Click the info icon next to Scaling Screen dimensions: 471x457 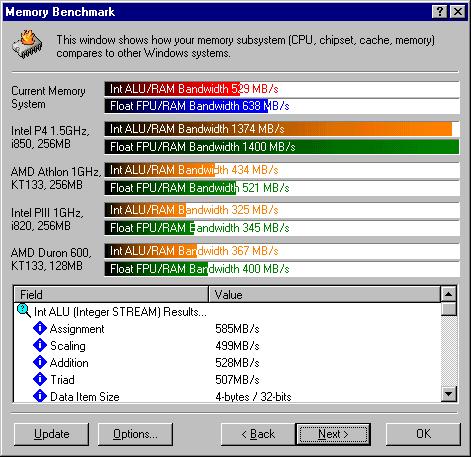[x=40, y=345]
